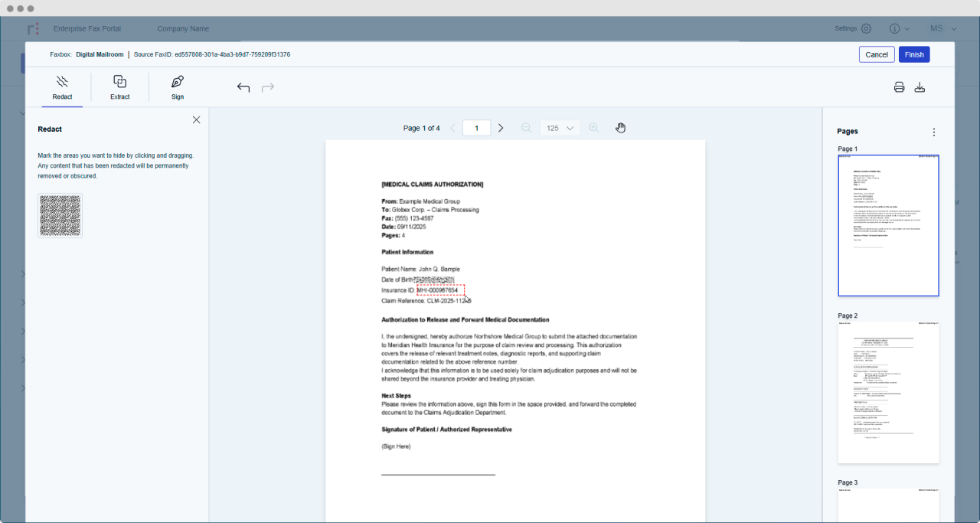Undo the last annotation
The width and height of the screenshot is (980, 523).
click(x=243, y=87)
